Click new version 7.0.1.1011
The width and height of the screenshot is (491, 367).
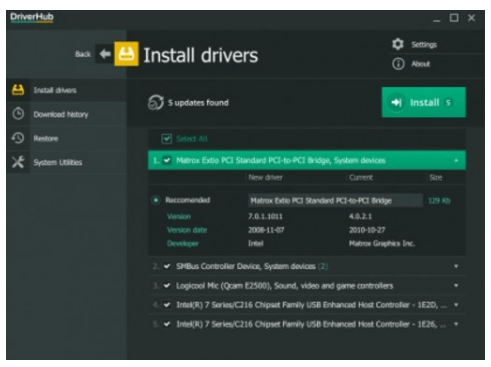tap(265, 216)
